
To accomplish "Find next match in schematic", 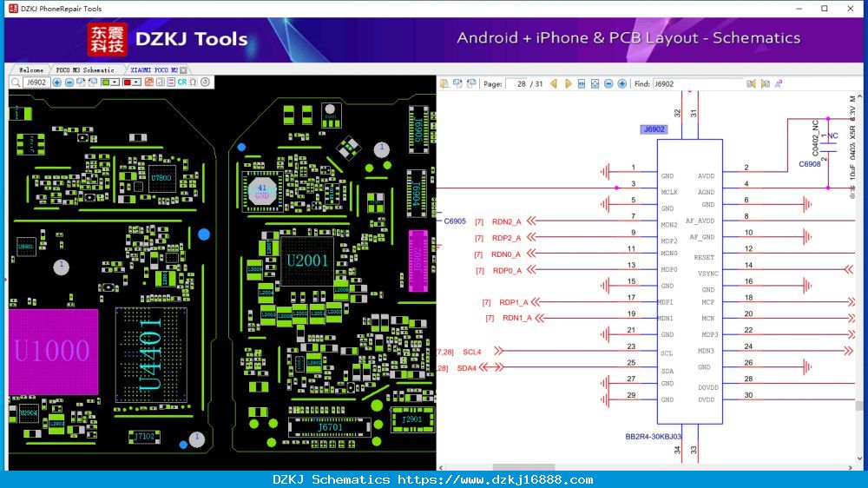I will pos(765,83).
